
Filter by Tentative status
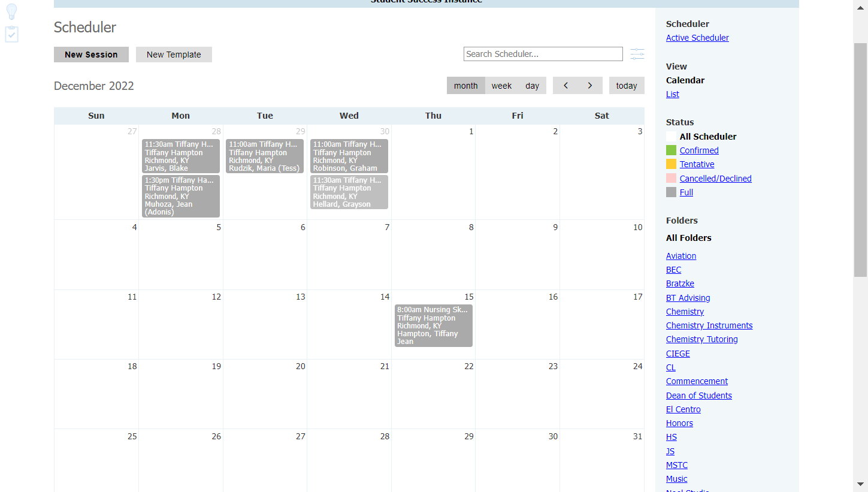pyautogui.click(x=697, y=164)
